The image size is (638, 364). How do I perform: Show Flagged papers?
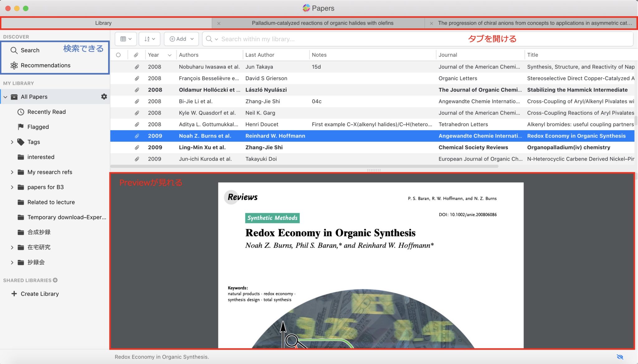[x=33, y=127]
